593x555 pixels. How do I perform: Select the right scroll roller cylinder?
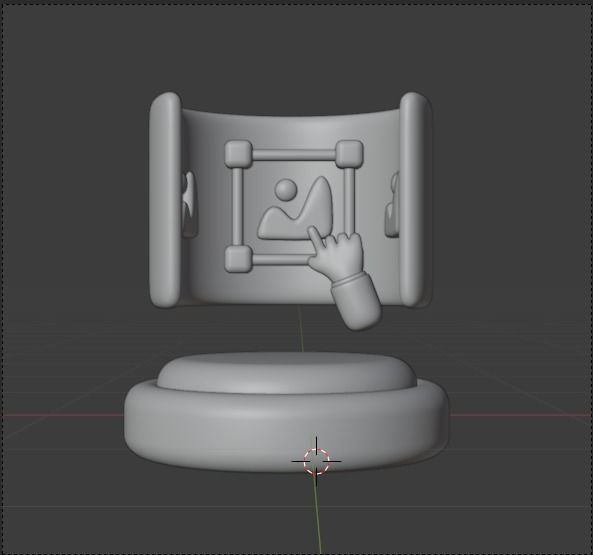[x=415, y=200]
